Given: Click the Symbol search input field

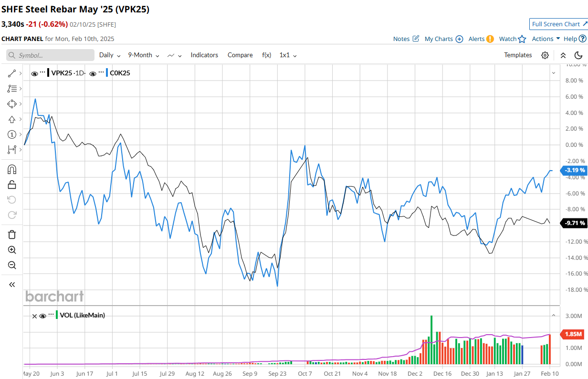Looking at the screenshot, I should [x=50, y=55].
